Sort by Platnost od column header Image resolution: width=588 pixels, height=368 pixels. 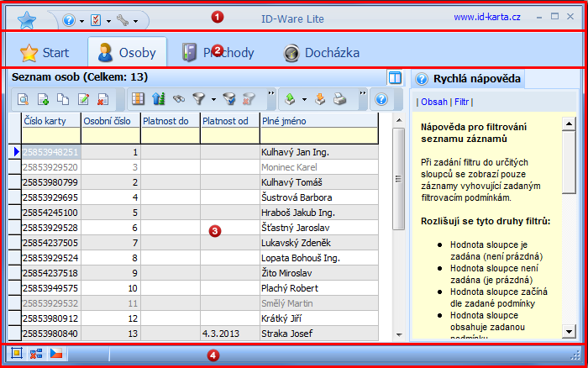point(230,121)
